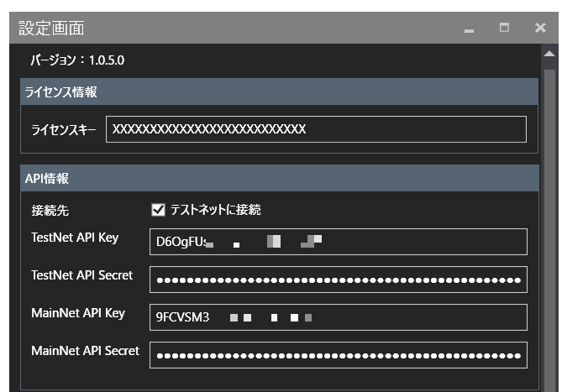Select the MainNet API Key field

[339, 317]
